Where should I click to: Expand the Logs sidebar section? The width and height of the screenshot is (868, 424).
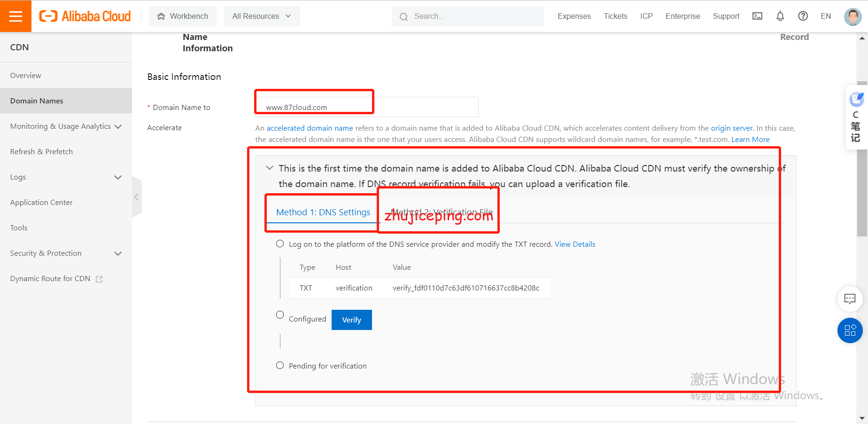click(x=66, y=177)
